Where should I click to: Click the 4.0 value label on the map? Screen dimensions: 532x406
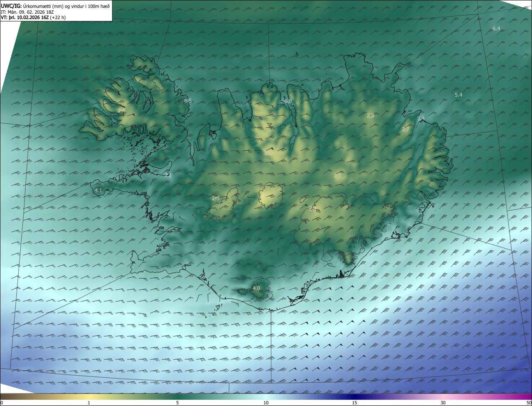(x=256, y=288)
